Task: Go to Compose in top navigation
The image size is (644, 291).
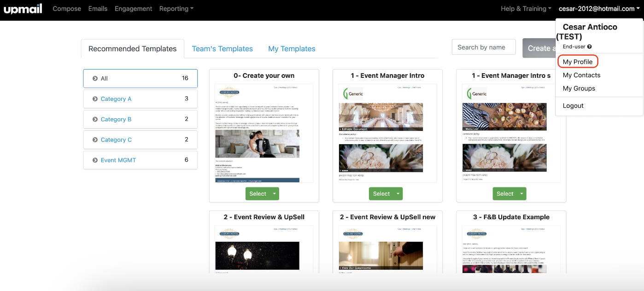Action: pyautogui.click(x=67, y=9)
